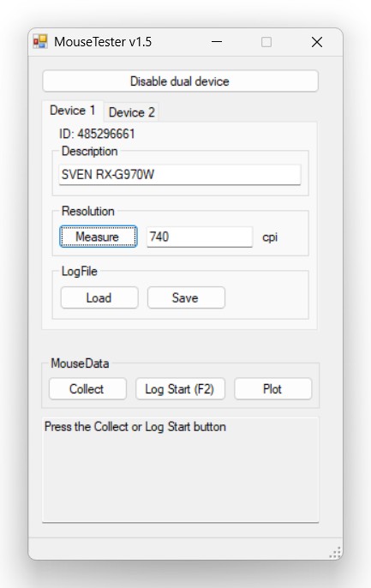Load a log file

click(99, 297)
